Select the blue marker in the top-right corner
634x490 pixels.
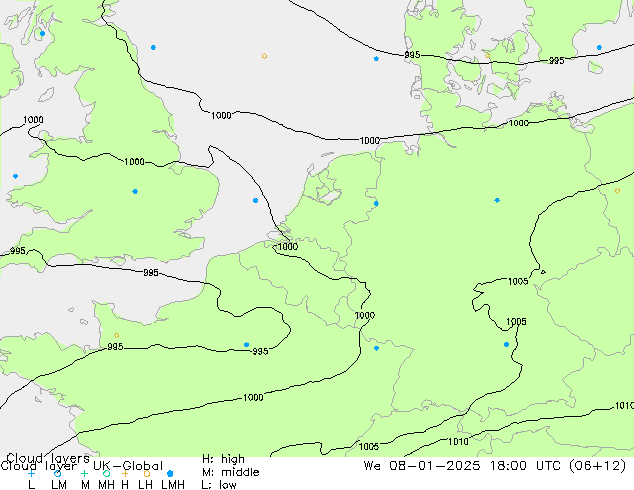[x=599, y=48]
